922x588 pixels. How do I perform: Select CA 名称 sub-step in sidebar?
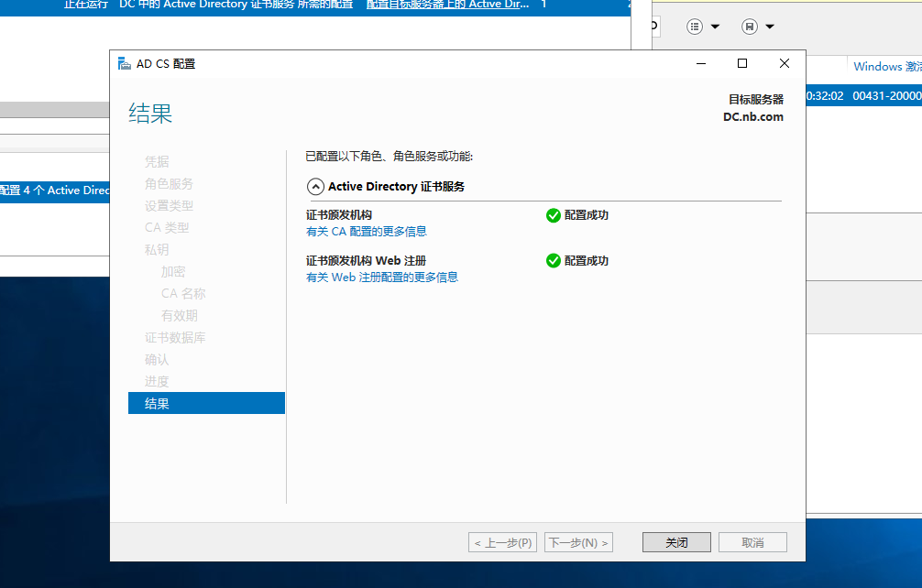[x=183, y=293]
